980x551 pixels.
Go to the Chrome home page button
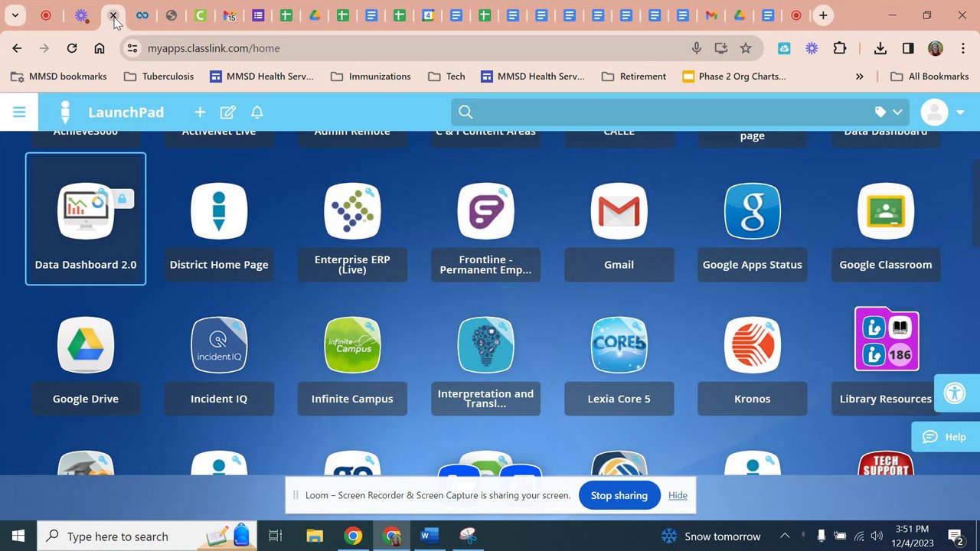point(100,48)
